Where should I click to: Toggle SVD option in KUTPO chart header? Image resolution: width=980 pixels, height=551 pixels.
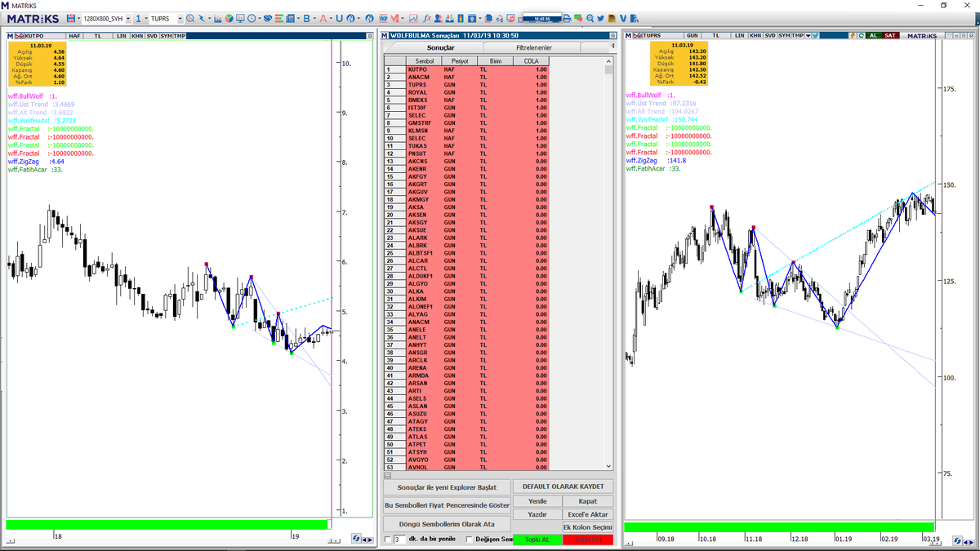point(152,36)
